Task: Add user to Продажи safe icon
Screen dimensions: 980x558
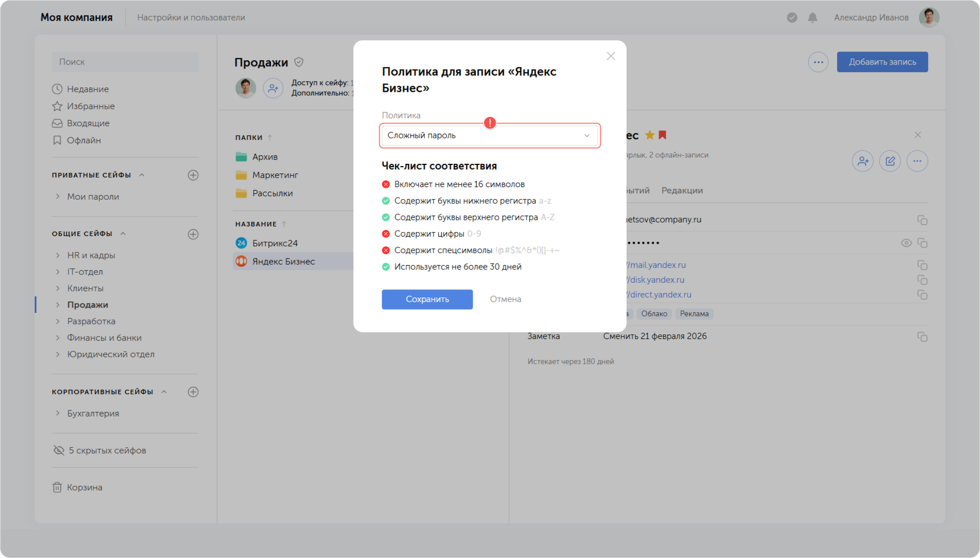Action: (x=272, y=88)
